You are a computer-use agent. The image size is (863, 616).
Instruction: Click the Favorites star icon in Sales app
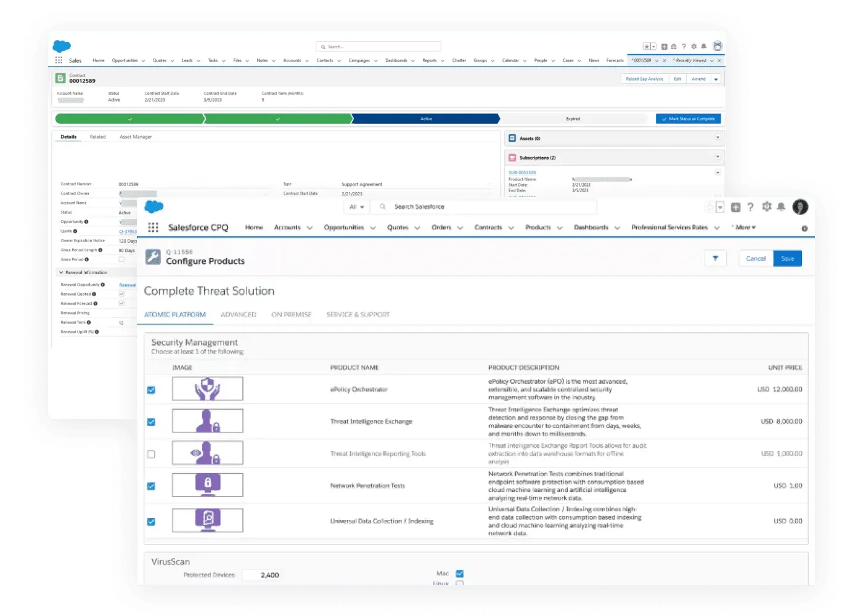pyautogui.click(x=647, y=46)
